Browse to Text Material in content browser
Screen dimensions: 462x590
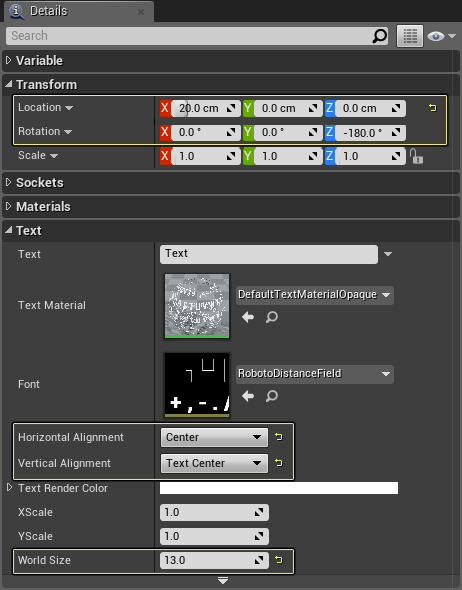click(272, 317)
